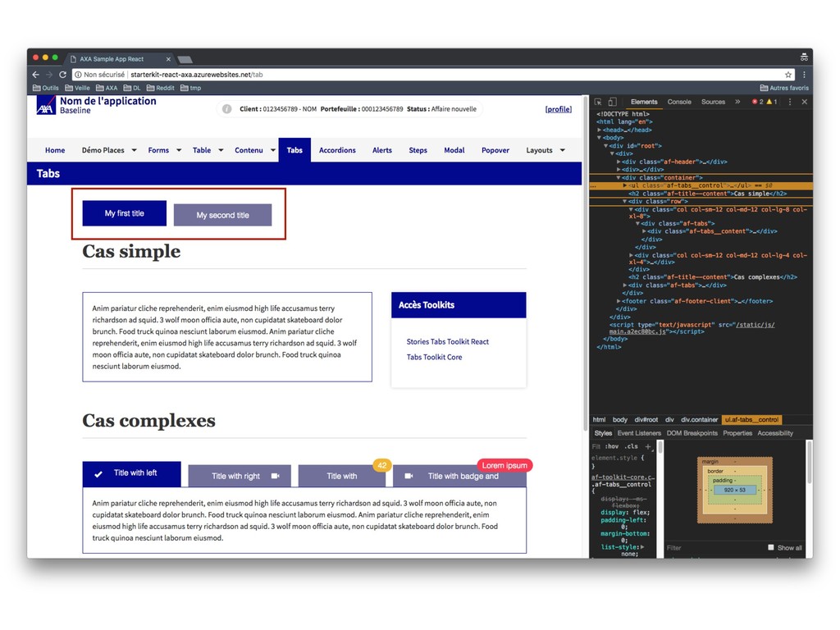The width and height of the screenshot is (840, 630).
Task: Toggle the DevTools device toolbar icon
Action: pos(612,102)
